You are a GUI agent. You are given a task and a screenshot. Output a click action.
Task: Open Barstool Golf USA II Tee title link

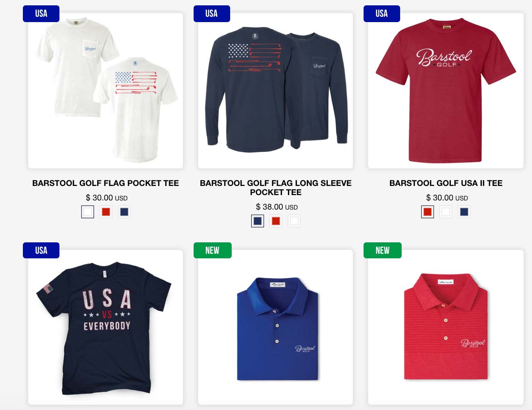(446, 183)
